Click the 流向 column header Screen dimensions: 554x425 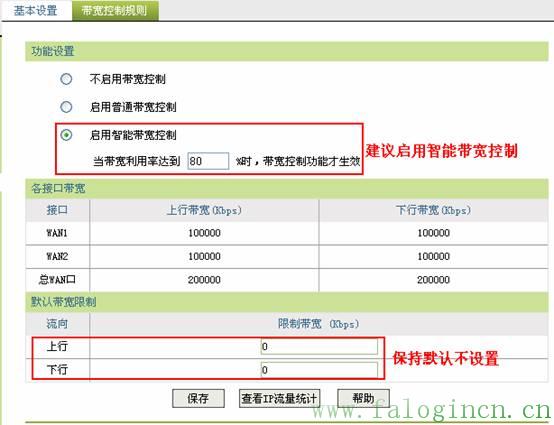(57, 324)
